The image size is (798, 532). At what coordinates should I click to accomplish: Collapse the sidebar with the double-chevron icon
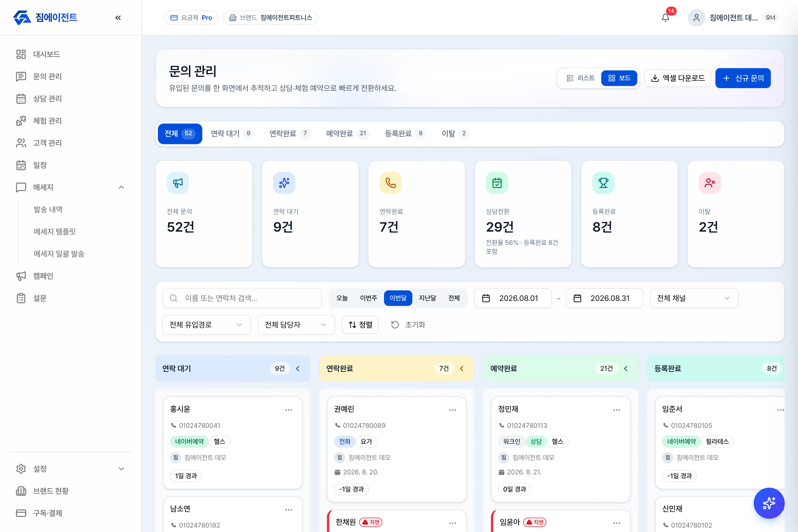(118, 18)
